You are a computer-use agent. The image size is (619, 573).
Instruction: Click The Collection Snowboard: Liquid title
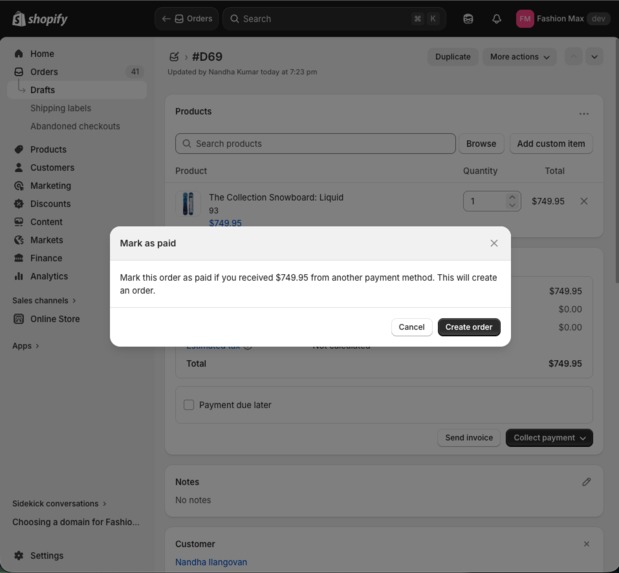(276, 197)
